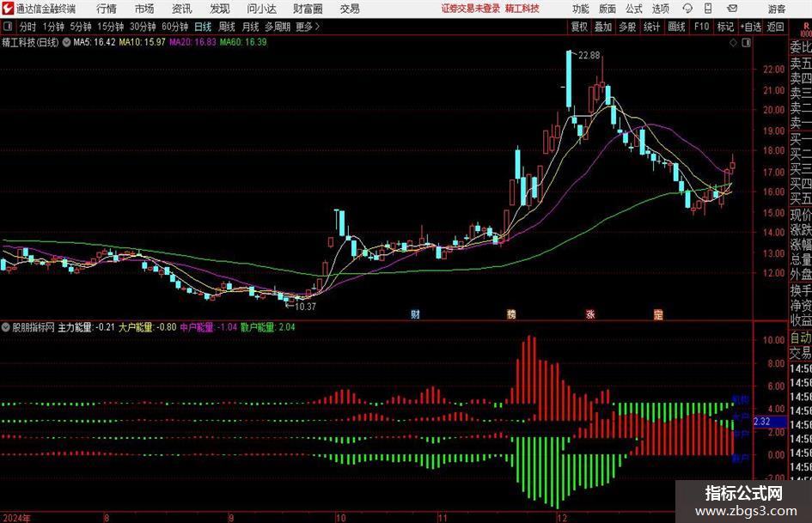Image resolution: width=812 pixels, height=523 pixels.
Task: Expand the dropdown beside 股朋指标网 indicator
Action: click(6, 327)
